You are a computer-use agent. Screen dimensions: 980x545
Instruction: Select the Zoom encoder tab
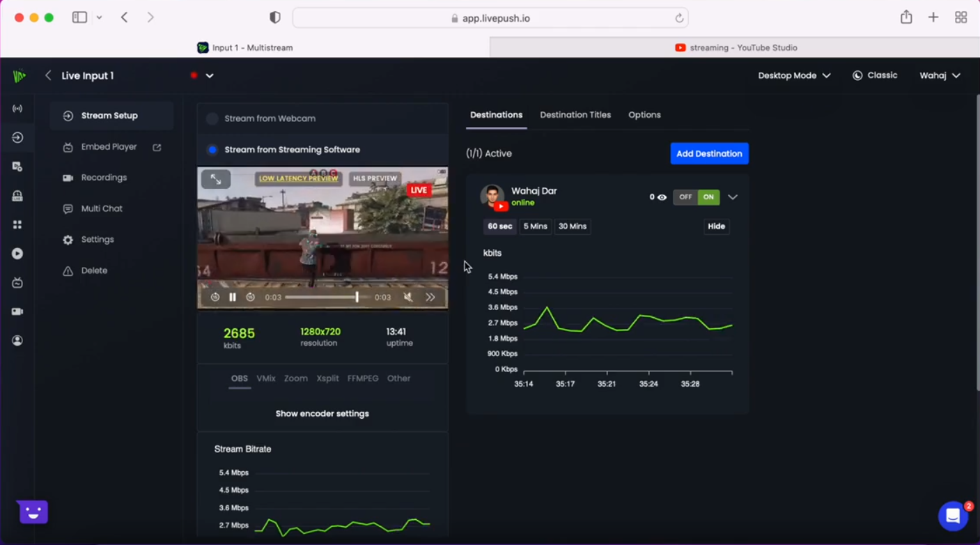tap(296, 378)
